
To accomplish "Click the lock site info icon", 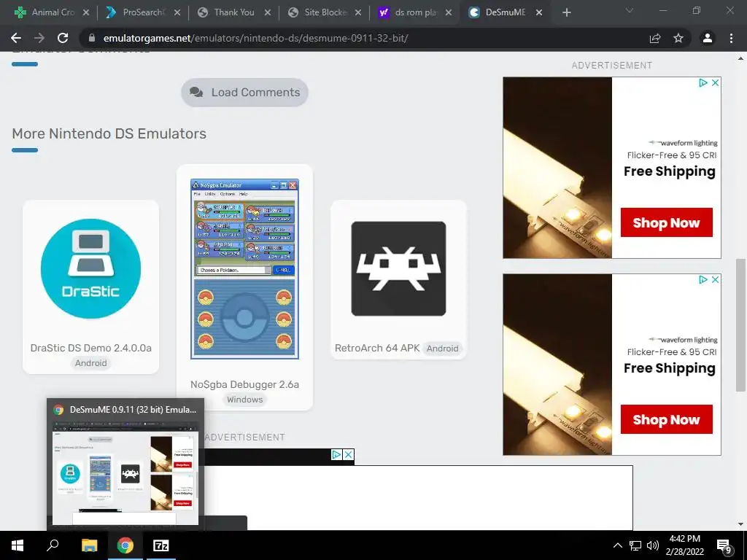I will click(x=93, y=38).
